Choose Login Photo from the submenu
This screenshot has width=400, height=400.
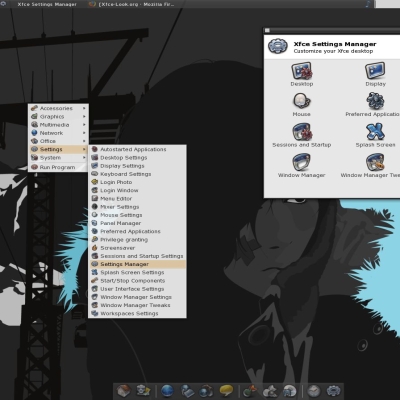(138, 182)
